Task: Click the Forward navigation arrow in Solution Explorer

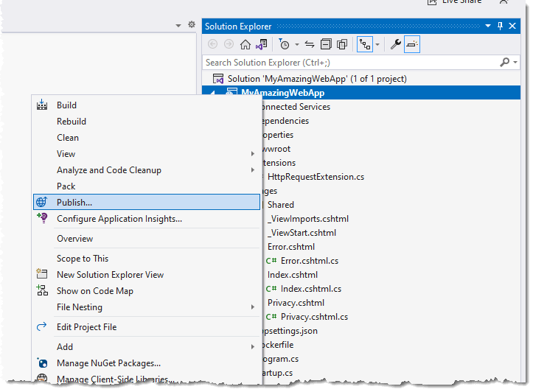Action: coord(229,44)
